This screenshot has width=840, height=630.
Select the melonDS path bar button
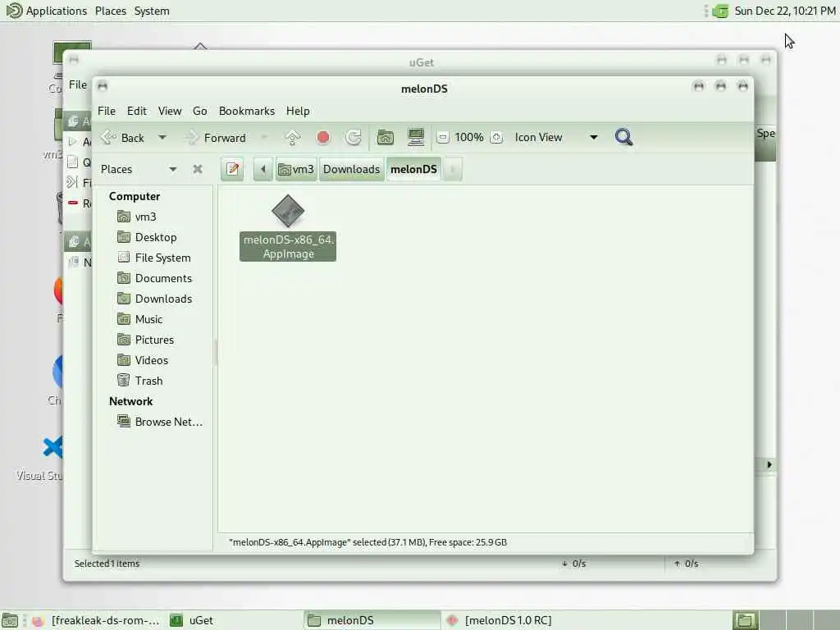[x=413, y=169]
